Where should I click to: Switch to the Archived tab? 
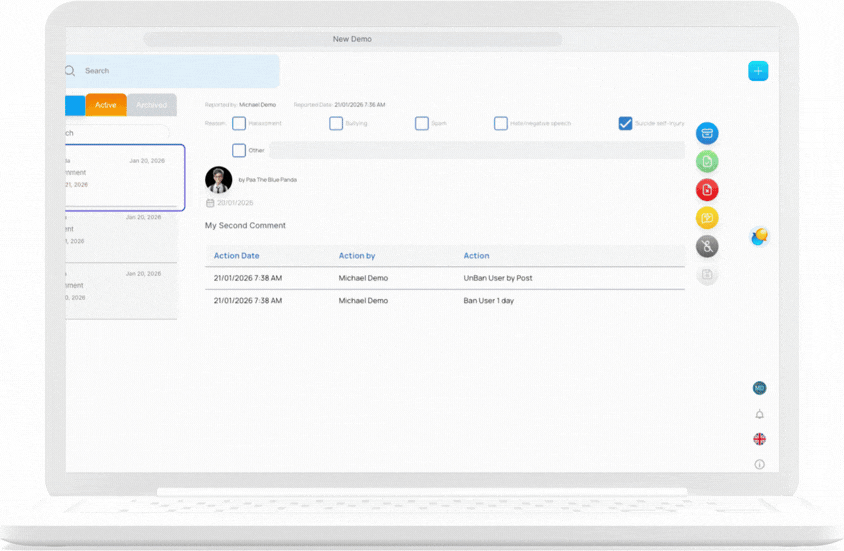click(x=152, y=105)
